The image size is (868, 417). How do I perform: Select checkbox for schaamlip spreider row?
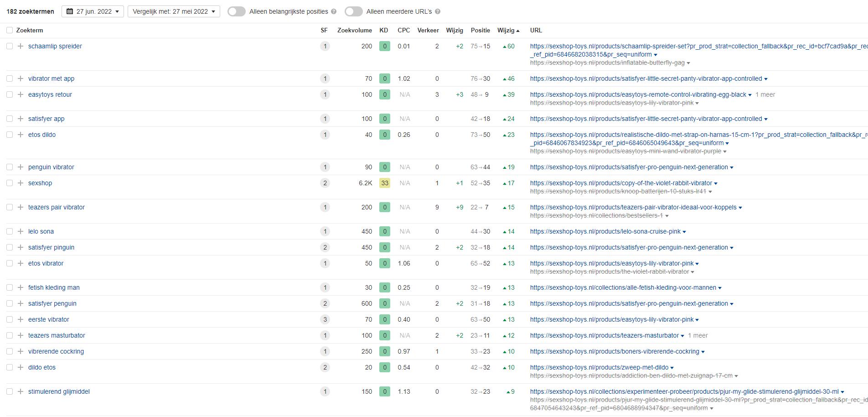pos(10,46)
